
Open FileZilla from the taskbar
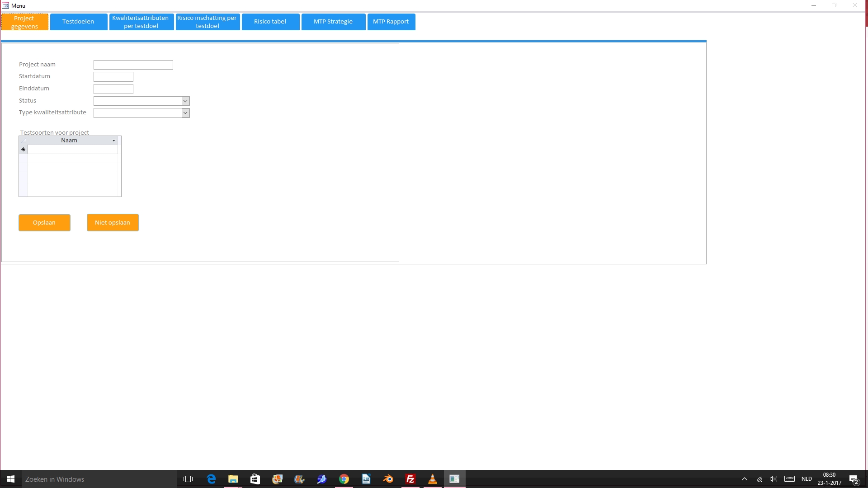[x=410, y=479]
